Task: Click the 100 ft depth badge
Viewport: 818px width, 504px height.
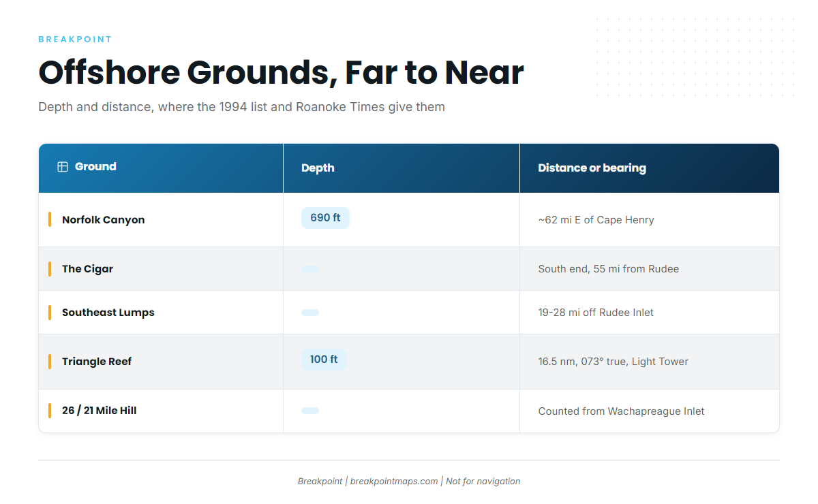Action: click(324, 360)
